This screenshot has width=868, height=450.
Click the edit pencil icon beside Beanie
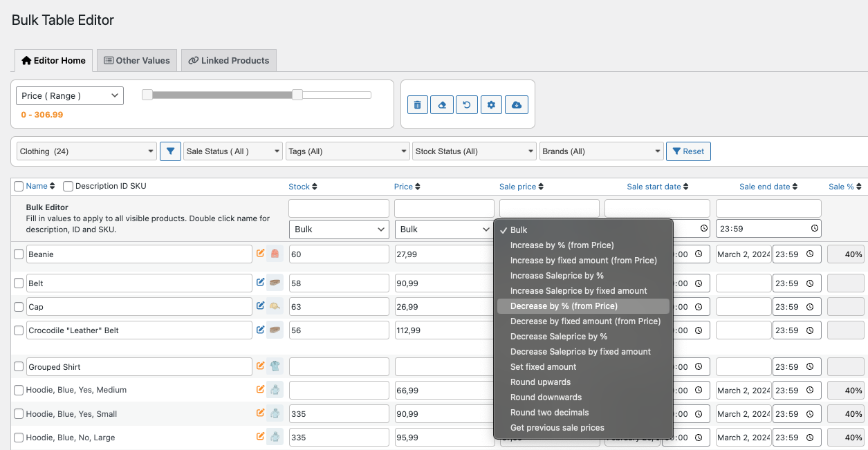click(261, 254)
